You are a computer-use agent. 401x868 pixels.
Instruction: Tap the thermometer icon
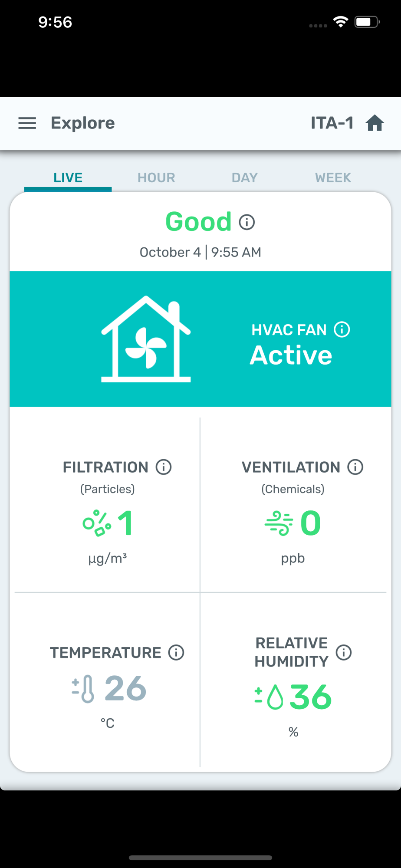pyautogui.click(x=83, y=689)
